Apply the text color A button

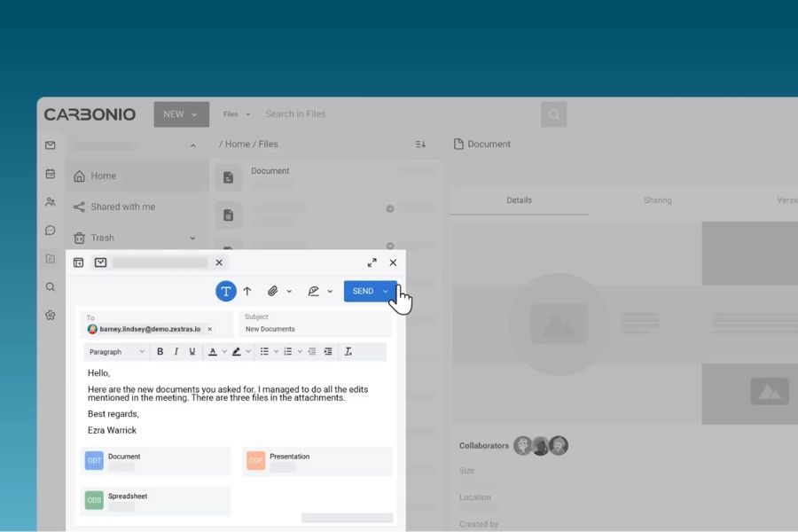(x=213, y=352)
